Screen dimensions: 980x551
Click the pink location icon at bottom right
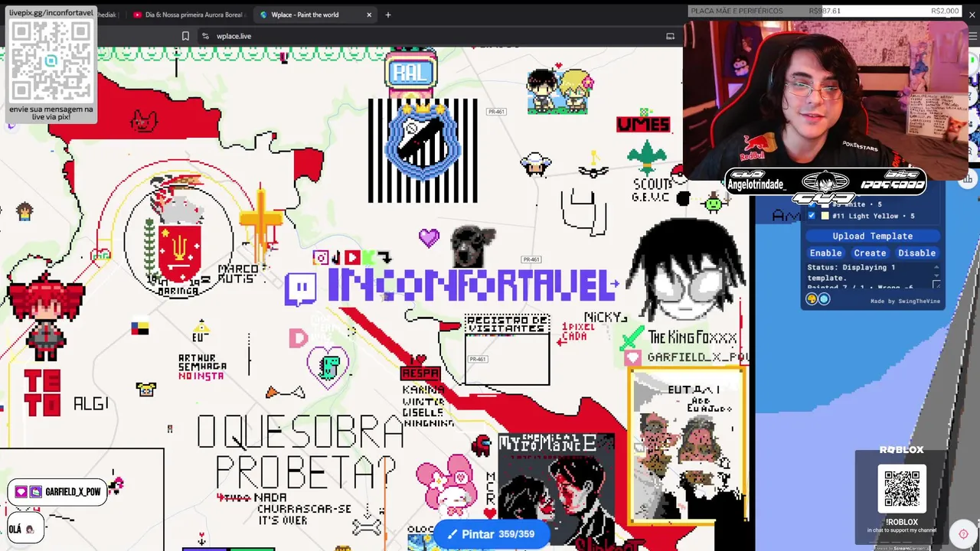(963, 533)
